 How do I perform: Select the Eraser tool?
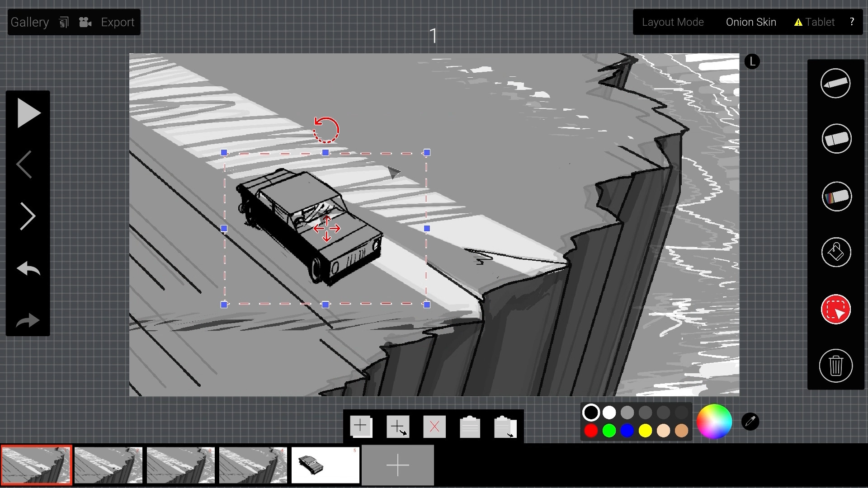pyautogui.click(x=835, y=139)
